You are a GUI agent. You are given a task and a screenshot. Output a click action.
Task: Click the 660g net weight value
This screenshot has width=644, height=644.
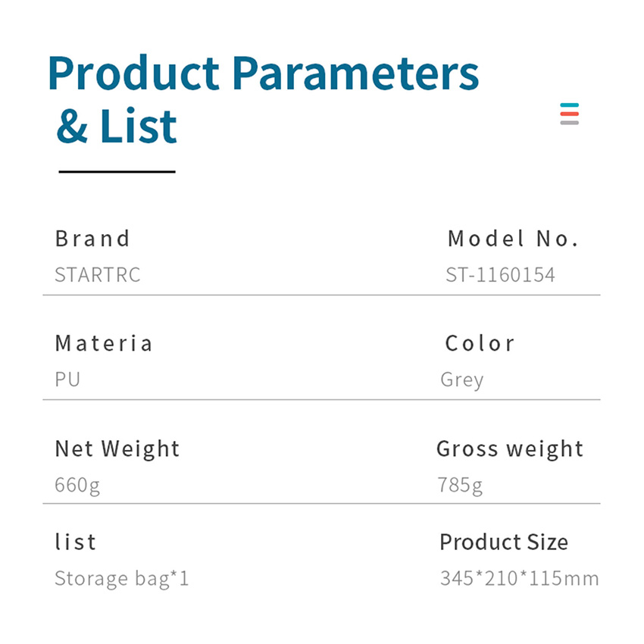[77, 485]
